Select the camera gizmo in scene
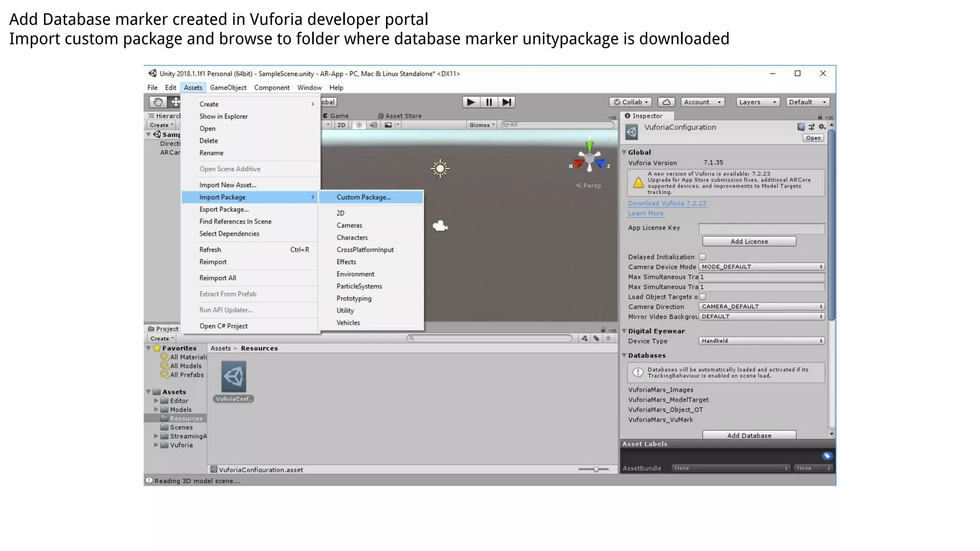The height and width of the screenshot is (551, 980). click(440, 226)
